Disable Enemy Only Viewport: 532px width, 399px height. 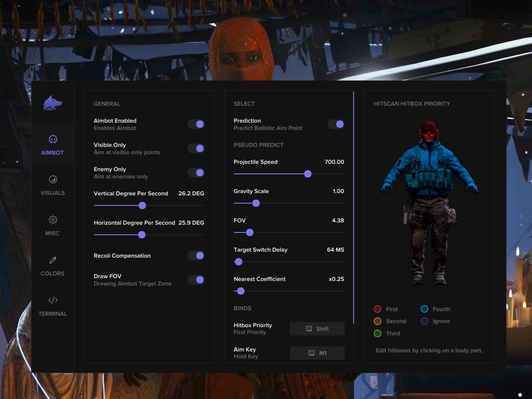[196, 173]
